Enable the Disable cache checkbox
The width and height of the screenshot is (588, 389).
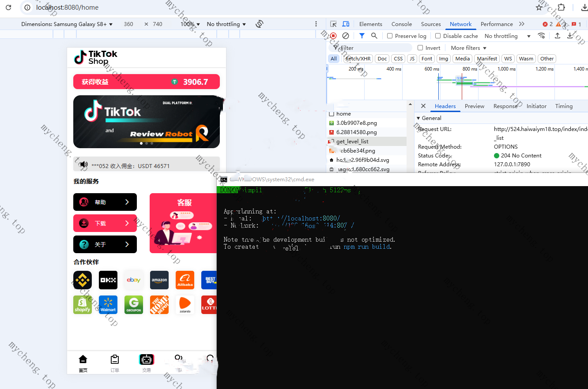tap(438, 36)
